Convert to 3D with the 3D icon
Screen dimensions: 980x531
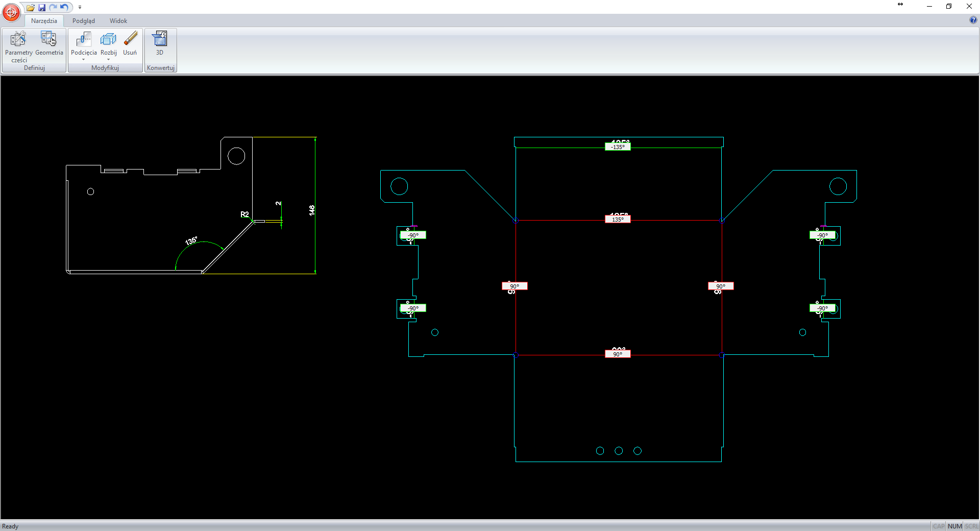click(x=160, y=43)
